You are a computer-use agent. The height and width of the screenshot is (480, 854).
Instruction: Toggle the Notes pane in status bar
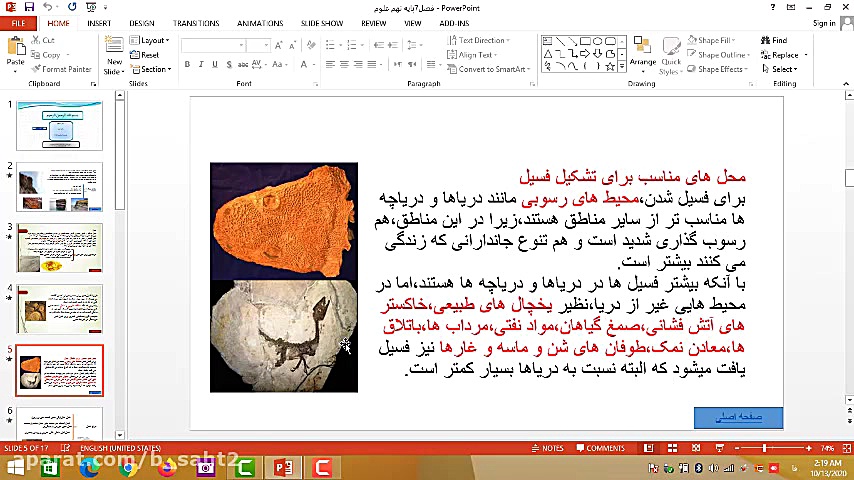click(549, 448)
